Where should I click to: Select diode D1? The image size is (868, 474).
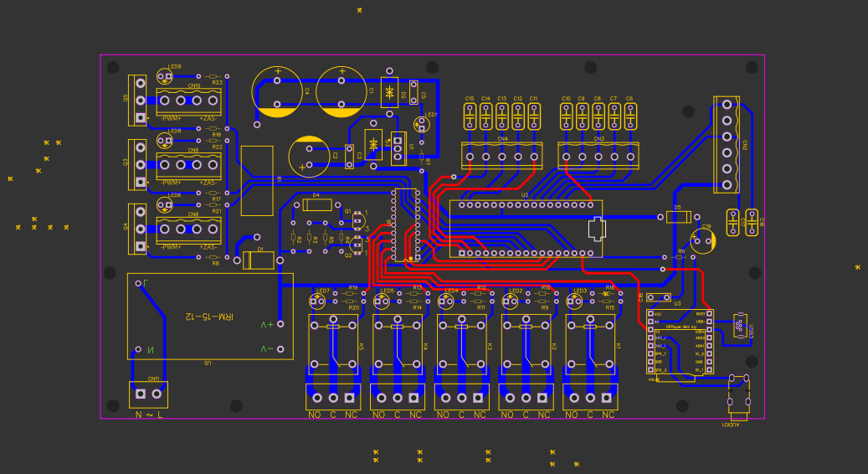click(x=259, y=260)
